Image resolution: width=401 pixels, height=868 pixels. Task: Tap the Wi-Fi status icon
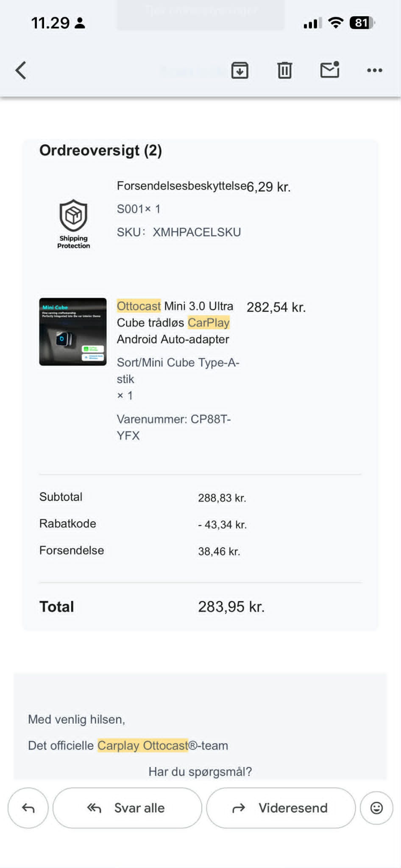336,23
